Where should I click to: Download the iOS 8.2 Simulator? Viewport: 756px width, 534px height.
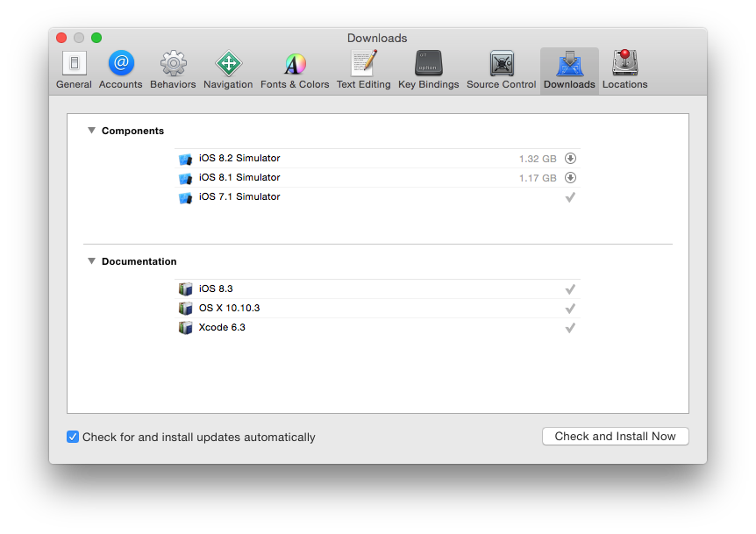point(570,158)
